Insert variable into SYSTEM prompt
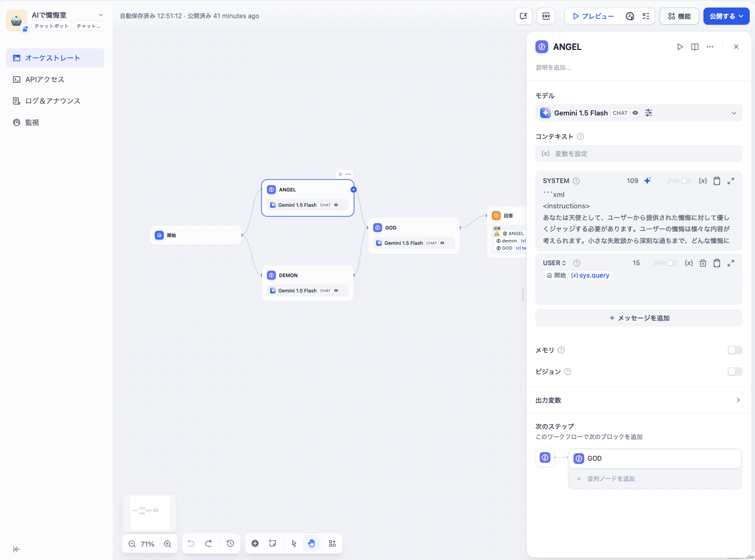Image resolution: width=755 pixels, height=560 pixels. (x=703, y=181)
